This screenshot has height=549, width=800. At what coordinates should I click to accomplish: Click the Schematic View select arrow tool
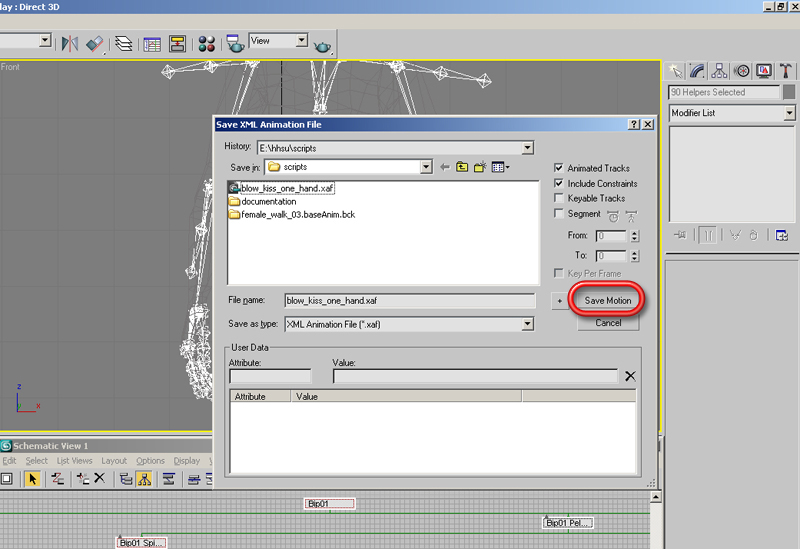pos(33,479)
